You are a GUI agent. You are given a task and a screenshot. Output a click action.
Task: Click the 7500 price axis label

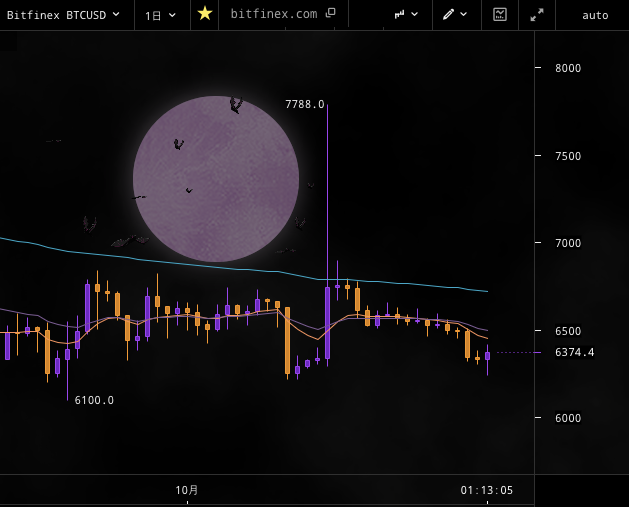[x=568, y=156]
